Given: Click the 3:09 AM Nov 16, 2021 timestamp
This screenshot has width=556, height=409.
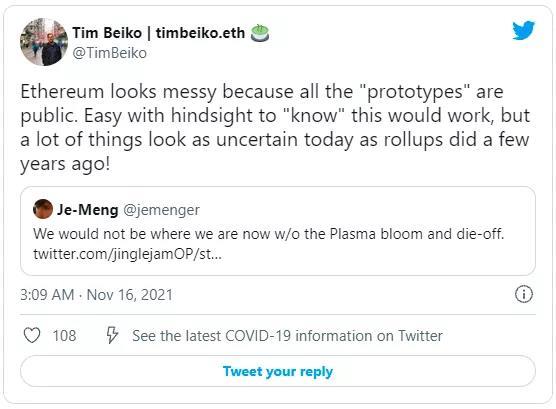Looking at the screenshot, I should (x=96, y=295).
